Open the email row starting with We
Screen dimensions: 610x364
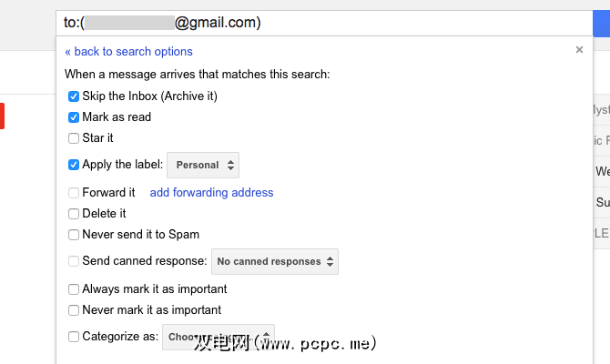[x=602, y=171]
